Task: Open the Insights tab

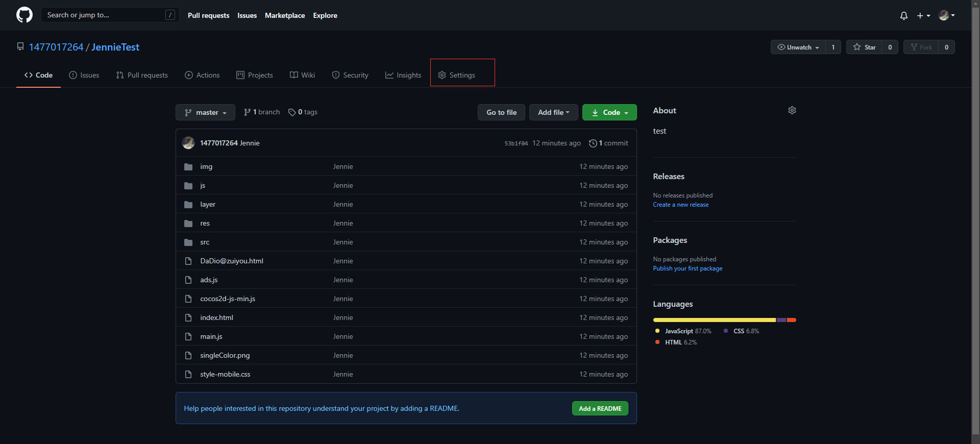Action: click(x=403, y=75)
